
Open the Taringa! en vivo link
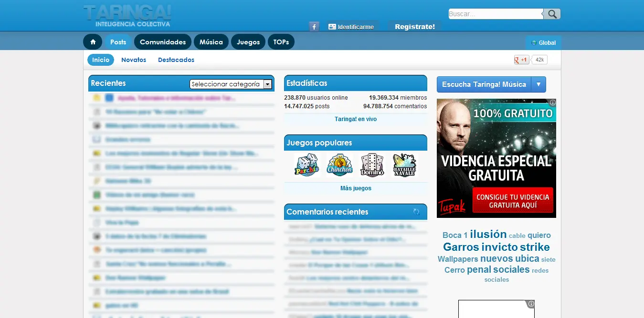[356, 119]
